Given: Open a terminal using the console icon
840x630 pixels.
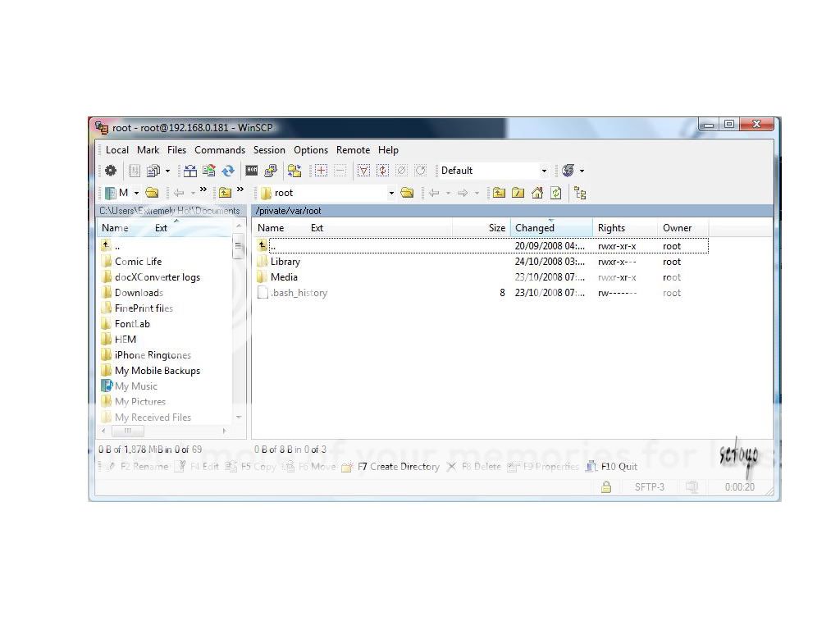Looking at the screenshot, I should [251, 171].
